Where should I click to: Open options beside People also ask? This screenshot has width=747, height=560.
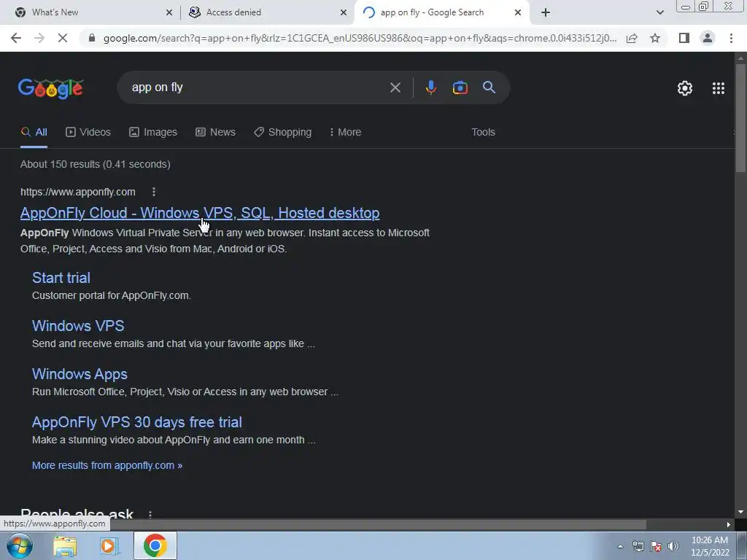tap(150, 514)
